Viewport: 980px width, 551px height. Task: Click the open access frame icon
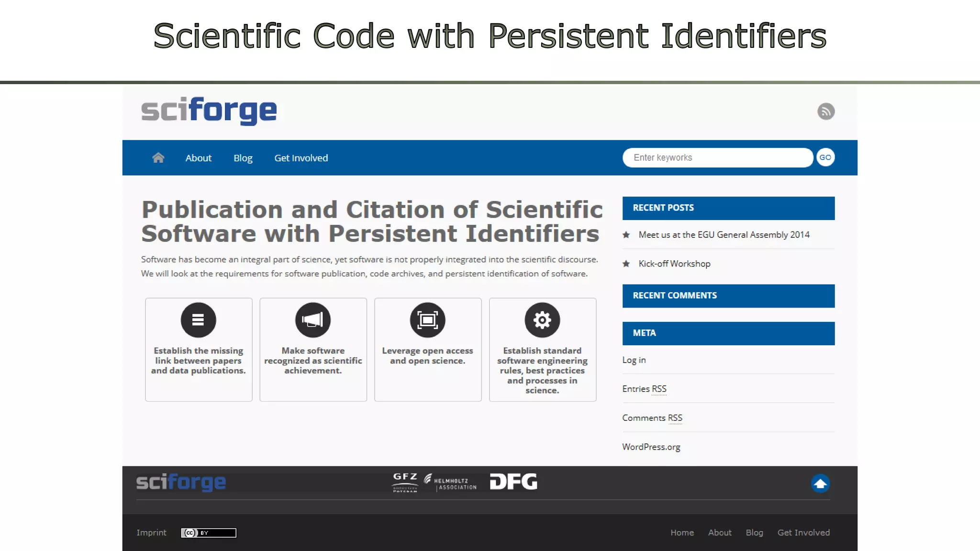coord(427,320)
